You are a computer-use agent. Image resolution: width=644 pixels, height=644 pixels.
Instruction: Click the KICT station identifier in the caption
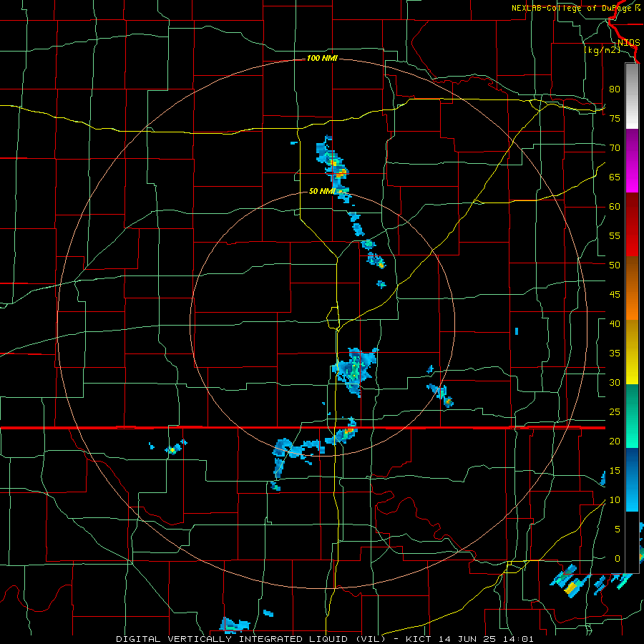point(420,639)
